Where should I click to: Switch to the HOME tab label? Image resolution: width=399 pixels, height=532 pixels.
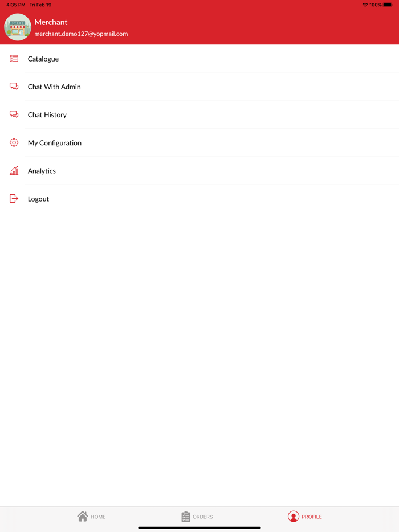pos(98,517)
